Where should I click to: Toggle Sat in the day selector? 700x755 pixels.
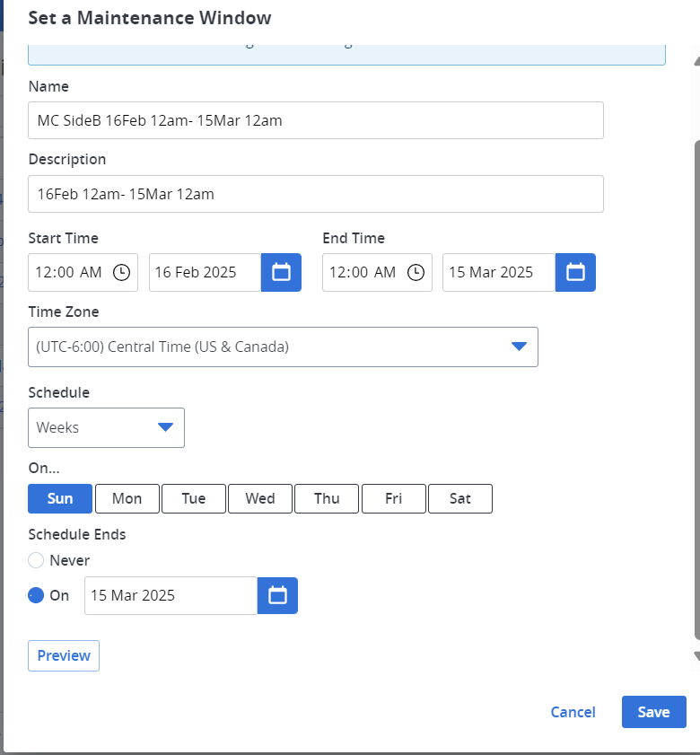[x=459, y=498]
